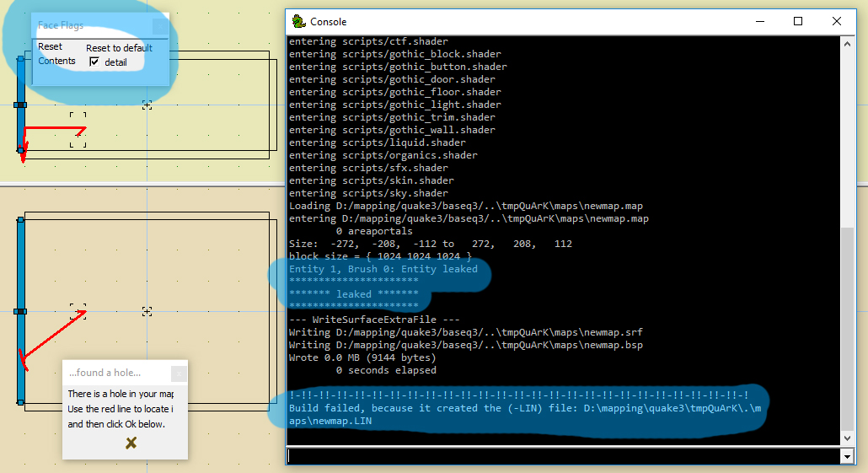
Task: Click the 'Entity 1, Brush 0: Entity leaked' line
Action: pyautogui.click(x=383, y=269)
